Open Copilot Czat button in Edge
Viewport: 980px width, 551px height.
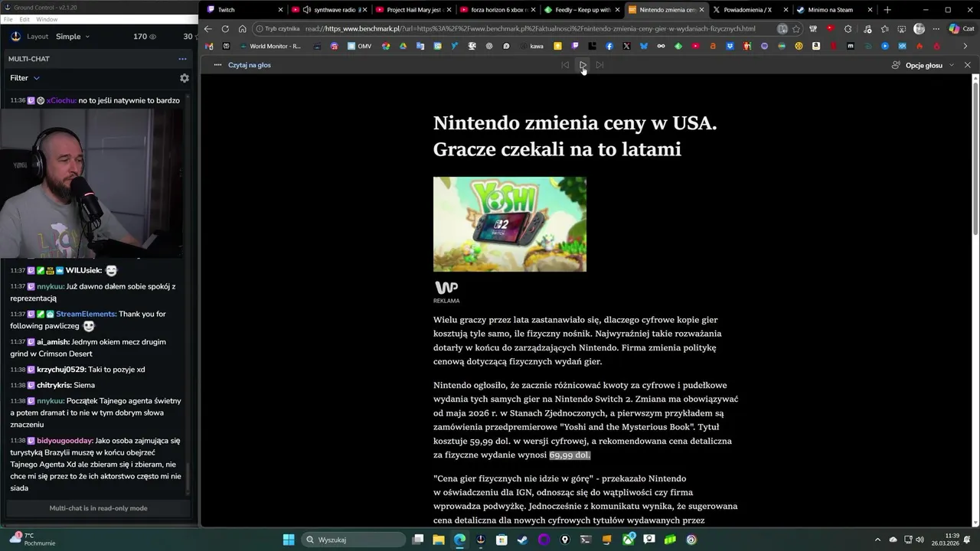coord(961,29)
